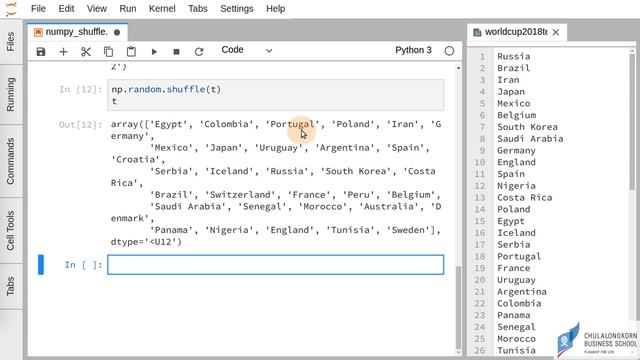Viewport: 640px width, 360px height.
Task: Open the View menu
Action: tap(97, 9)
